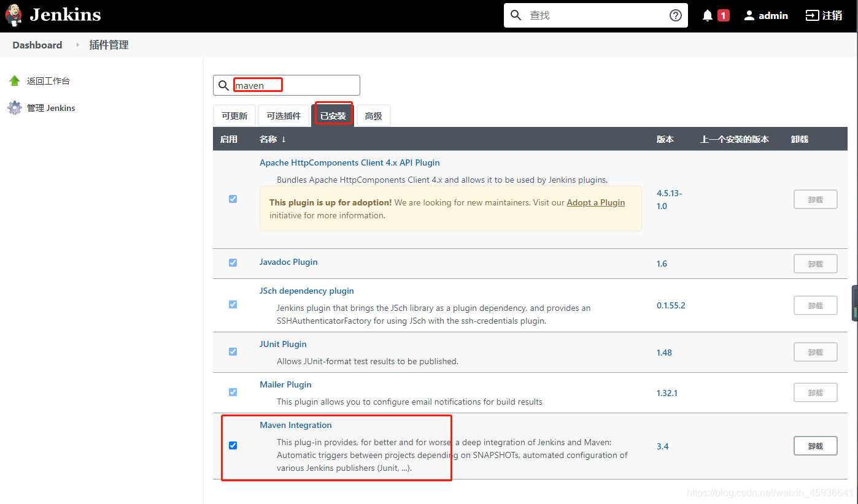
Task: Open the Adopt a Plugin link
Action: pyautogui.click(x=596, y=202)
